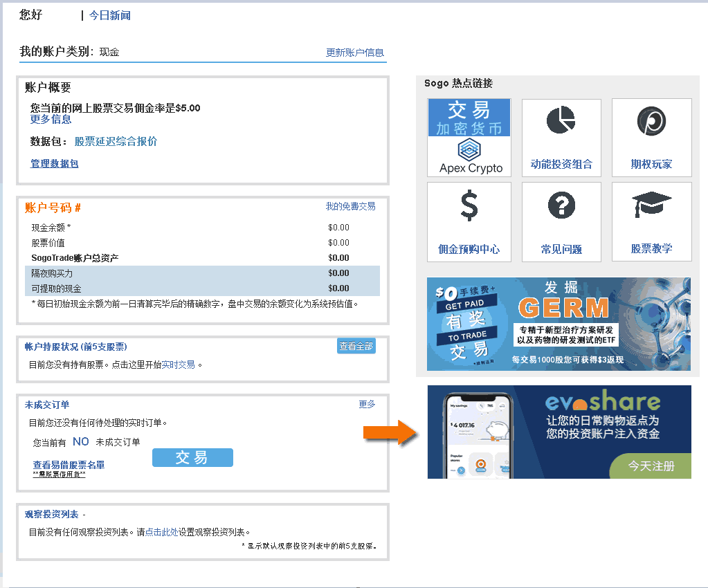Click the blue 交易 button
This screenshot has width=708, height=588.
point(193,457)
